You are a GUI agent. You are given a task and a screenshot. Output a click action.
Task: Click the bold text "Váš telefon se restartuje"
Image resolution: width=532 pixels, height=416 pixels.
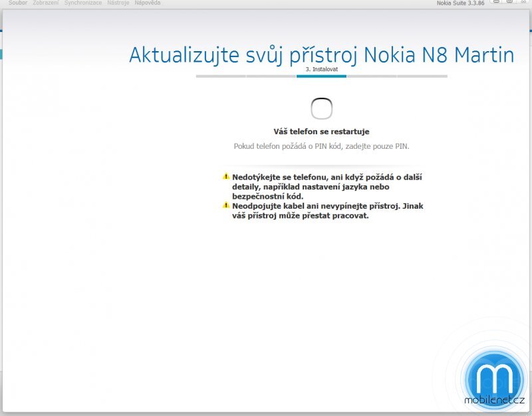pyautogui.click(x=322, y=131)
